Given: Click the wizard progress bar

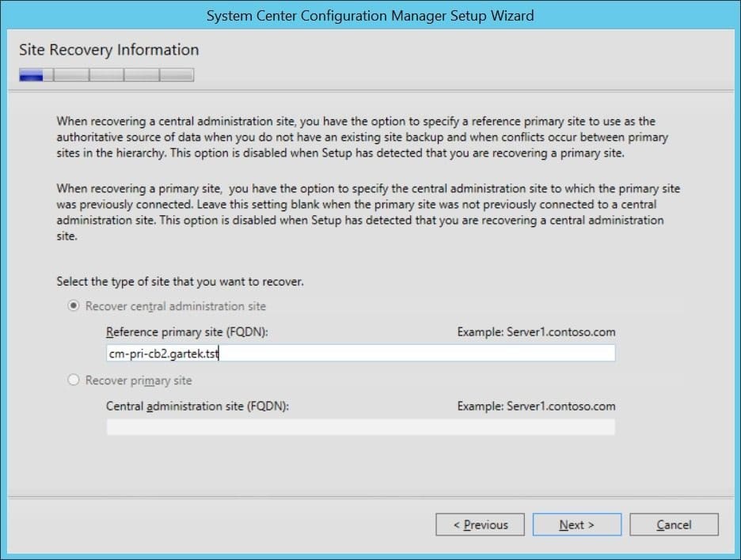Looking at the screenshot, I should 106,75.
